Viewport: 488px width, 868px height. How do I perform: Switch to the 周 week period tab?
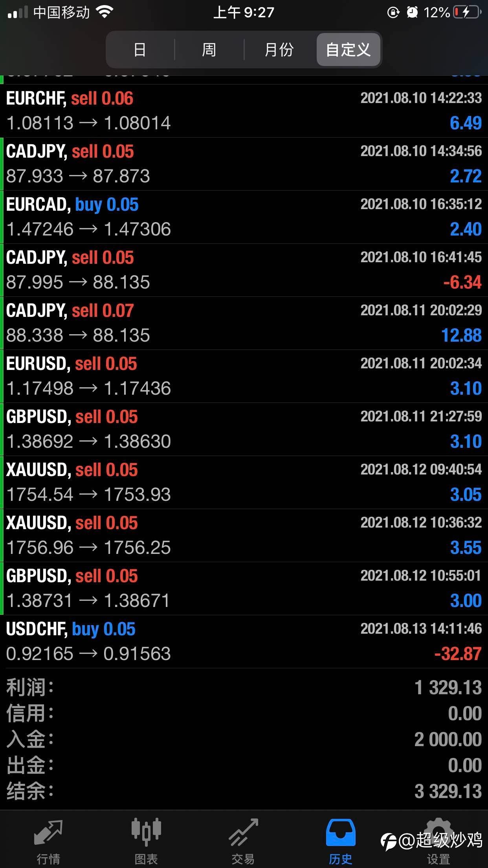pyautogui.click(x=209, y=50)
